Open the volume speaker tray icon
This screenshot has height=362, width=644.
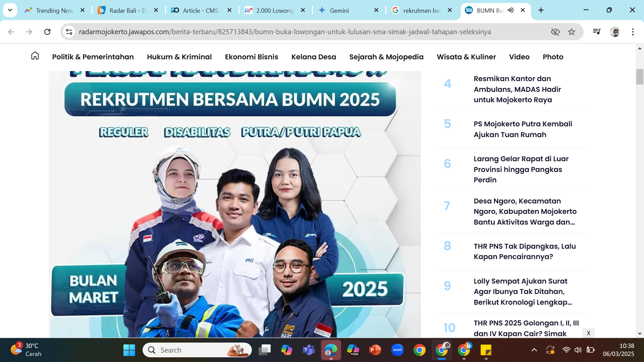point(578,350)
